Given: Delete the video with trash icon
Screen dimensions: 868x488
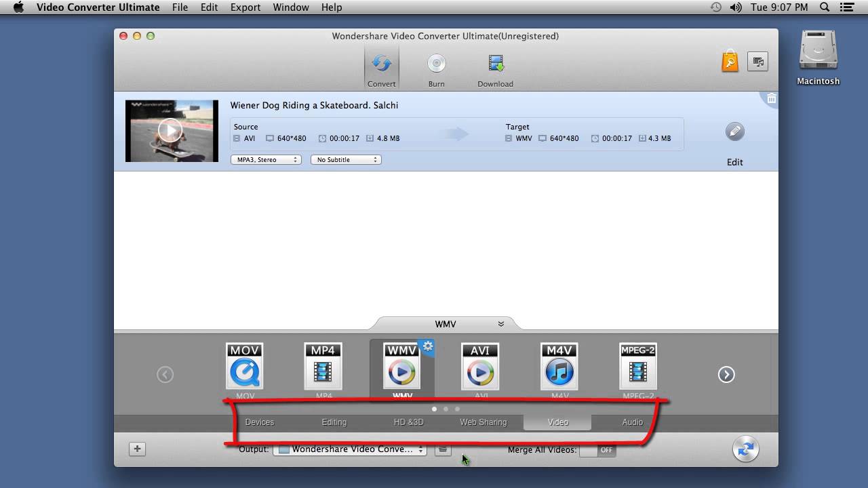Looking at the screenshot, I should click(771, 99).
